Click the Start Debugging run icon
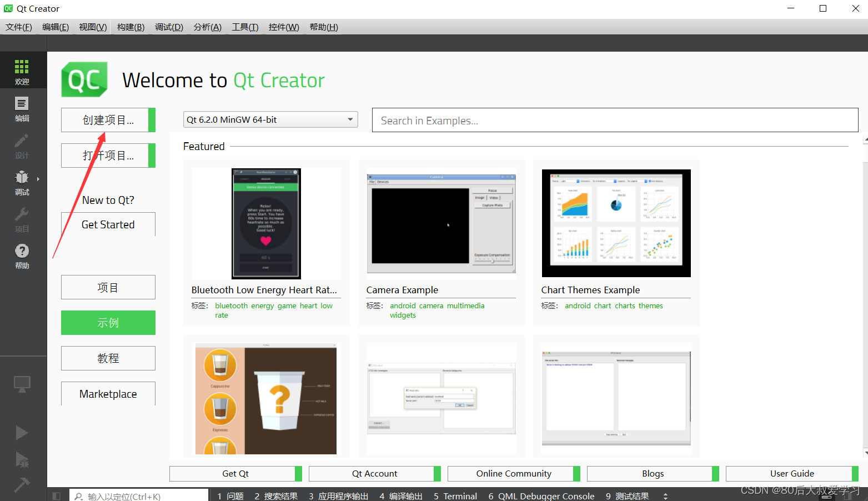The height and width of the screenshot is (501, 868). (22, 459)
